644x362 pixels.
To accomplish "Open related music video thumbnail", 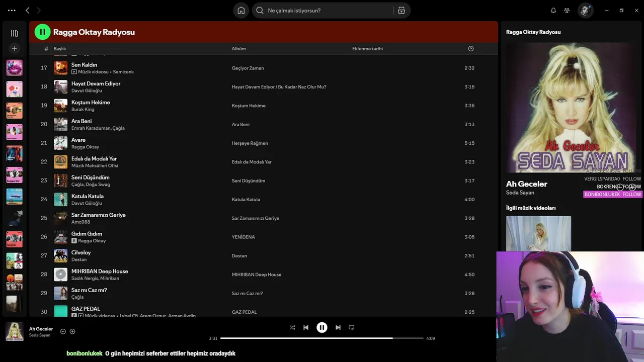I will [538, 233].
